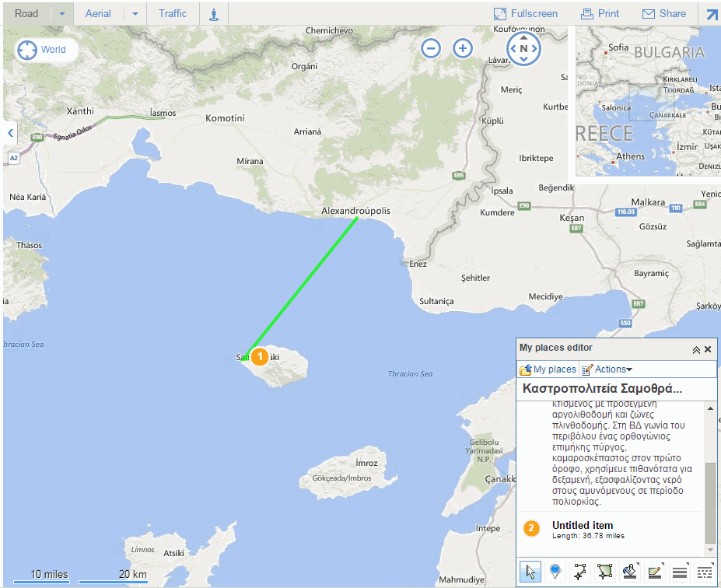Open the line color pencil tool
721x588 pixels.
click(654, 572)
